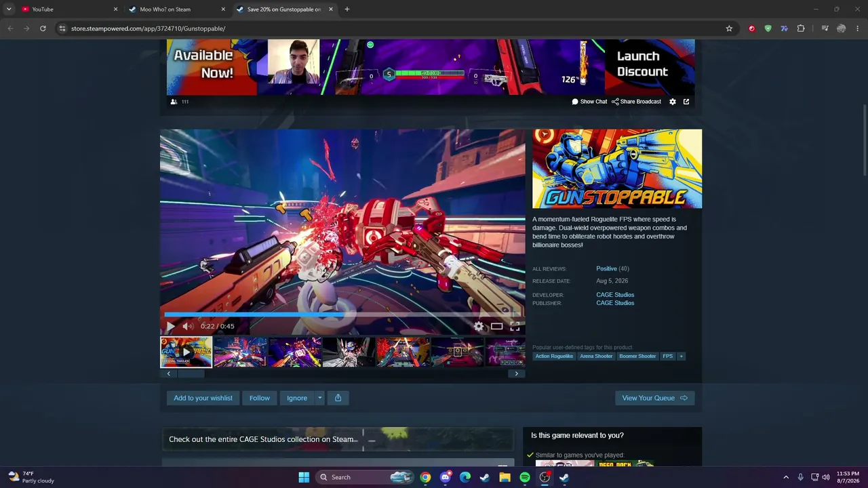Open File Explorer from the taskbar
Image resolution: width=868 pixels, height=488 pixels.
(505, 477)
